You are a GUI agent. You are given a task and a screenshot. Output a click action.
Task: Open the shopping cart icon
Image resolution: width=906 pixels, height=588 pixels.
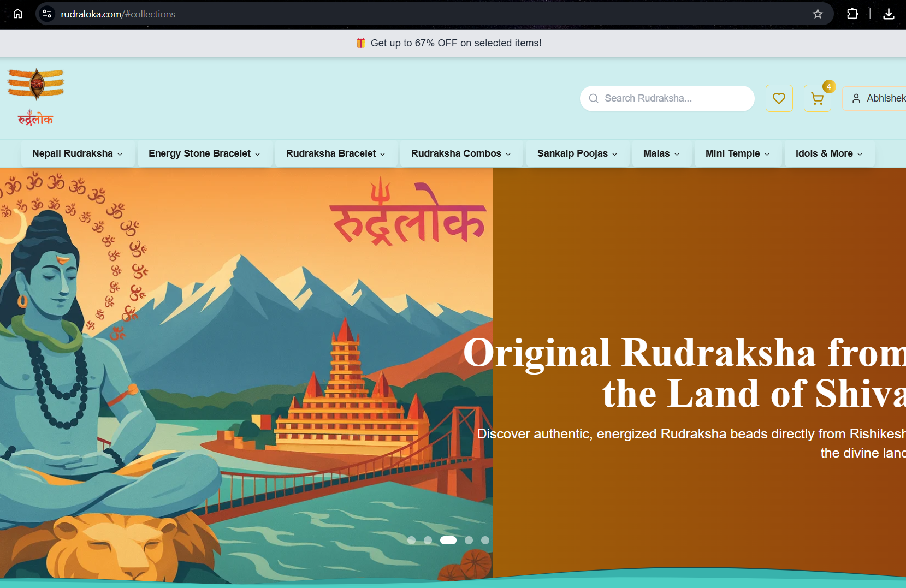(x=817, y=98)
